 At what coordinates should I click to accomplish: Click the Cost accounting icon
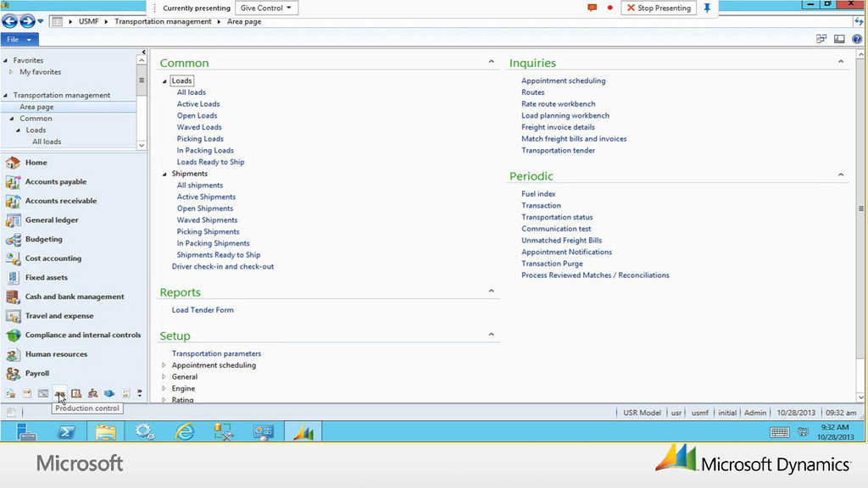[x=13, y=258]
